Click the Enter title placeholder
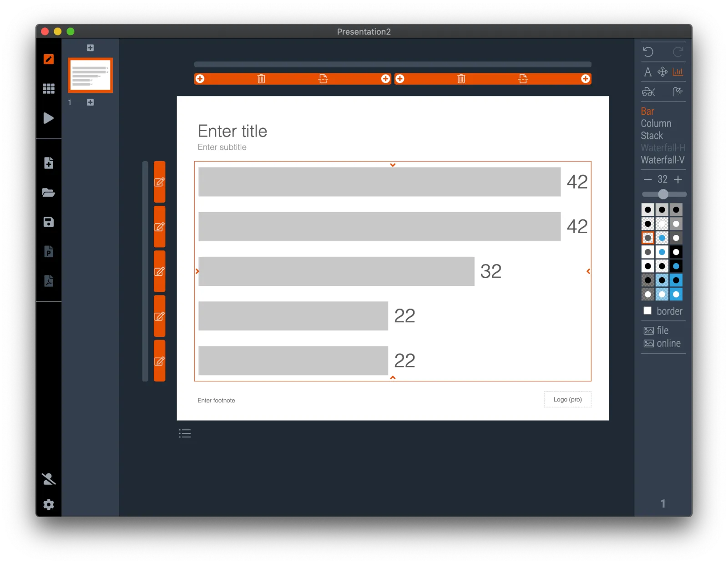This screenshot has width=728, height=564. click(233, 131)
